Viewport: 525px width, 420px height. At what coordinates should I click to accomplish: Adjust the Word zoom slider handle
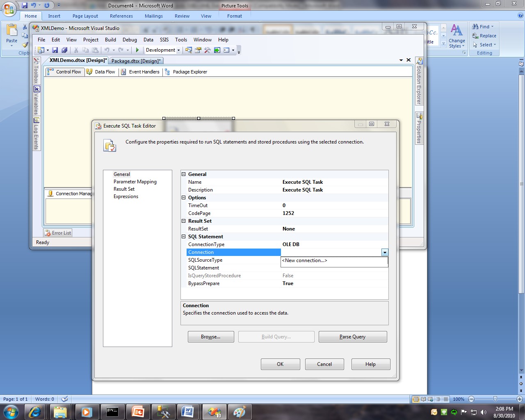pyautogui.click(x=495, y=399)
